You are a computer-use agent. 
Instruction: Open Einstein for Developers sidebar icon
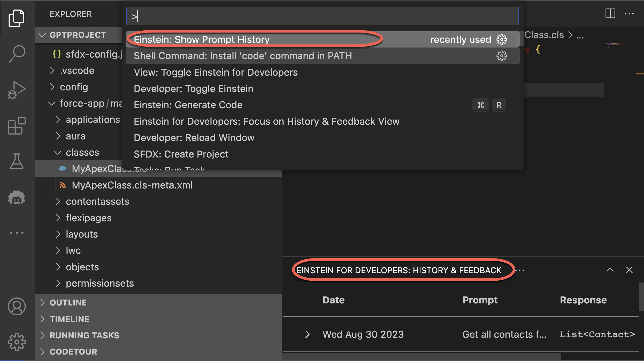click(x=17, y=197)
